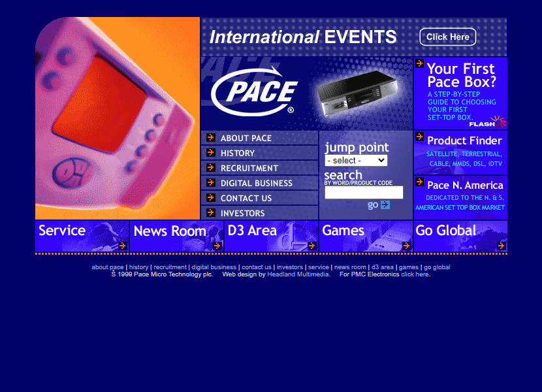Click the arrow icon beside DIGITAL BUSINESS
542x392 pixels.
[211, 182]
